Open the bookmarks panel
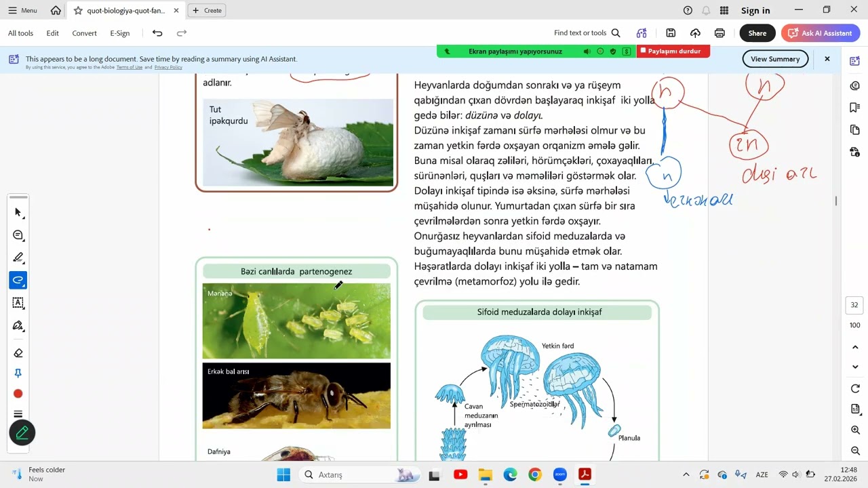The image size is (868, 488). coord(855,108)
